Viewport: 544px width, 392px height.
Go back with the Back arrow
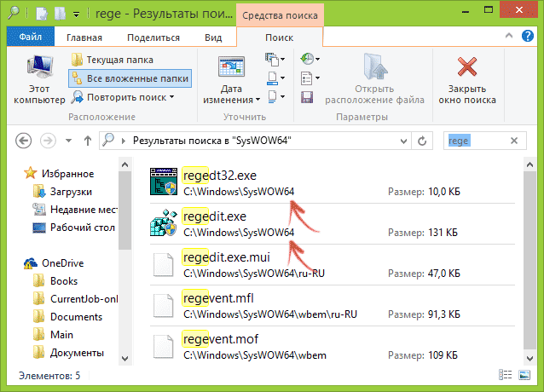click(x=24, y=141)
